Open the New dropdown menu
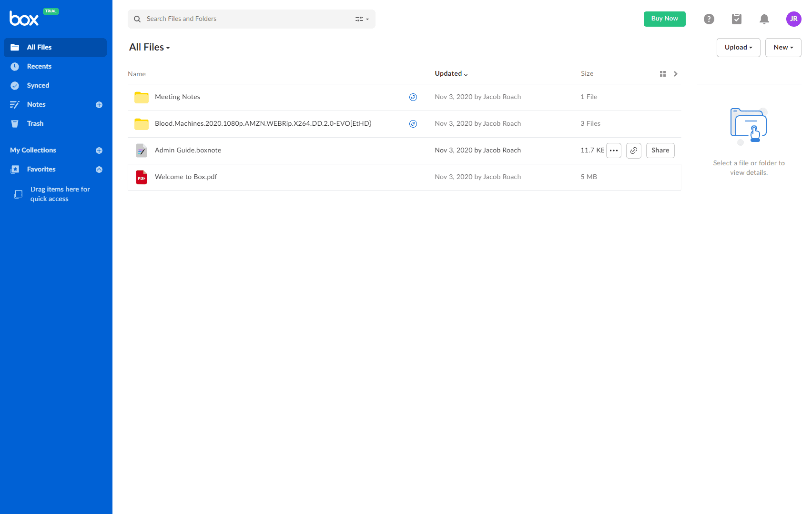812x514 pixels. pos(783,48)
